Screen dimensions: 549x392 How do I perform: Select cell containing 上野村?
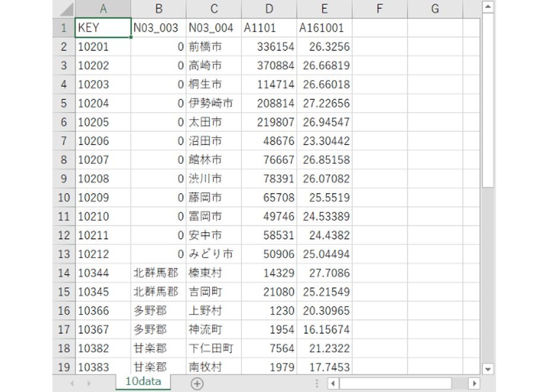pyautogui.click(x=214, y=311)
